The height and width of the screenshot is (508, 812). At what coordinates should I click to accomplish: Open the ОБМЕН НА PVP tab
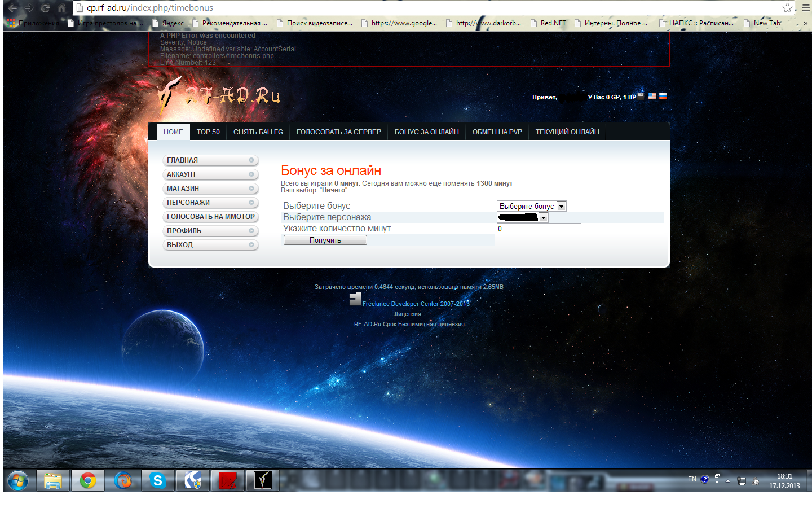click(x=497, y=132)
